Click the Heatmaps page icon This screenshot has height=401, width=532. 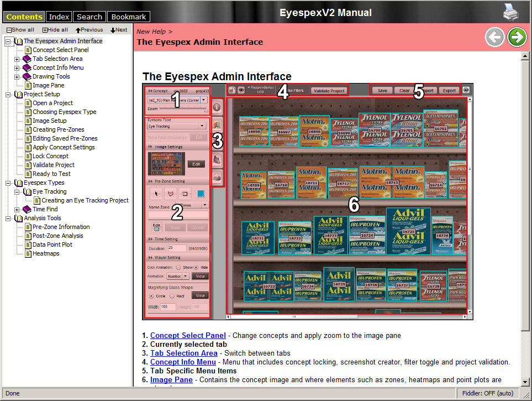27,253
